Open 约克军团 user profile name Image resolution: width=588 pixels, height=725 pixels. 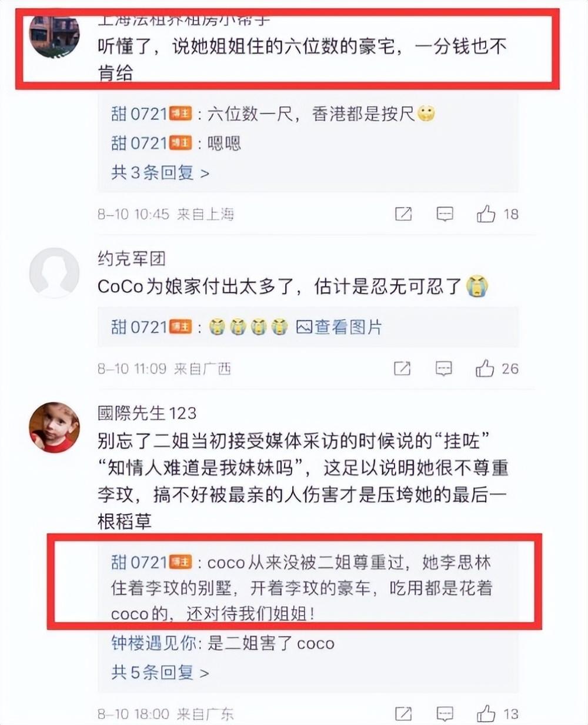click(132, 258)
